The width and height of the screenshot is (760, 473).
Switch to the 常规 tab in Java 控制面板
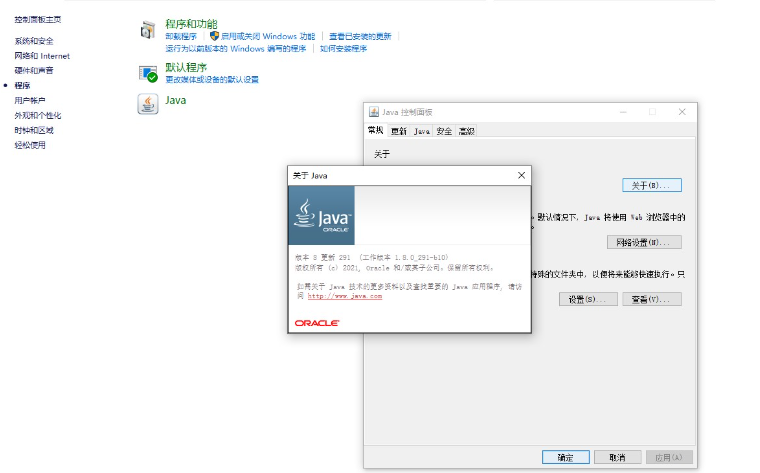(376, 130)
